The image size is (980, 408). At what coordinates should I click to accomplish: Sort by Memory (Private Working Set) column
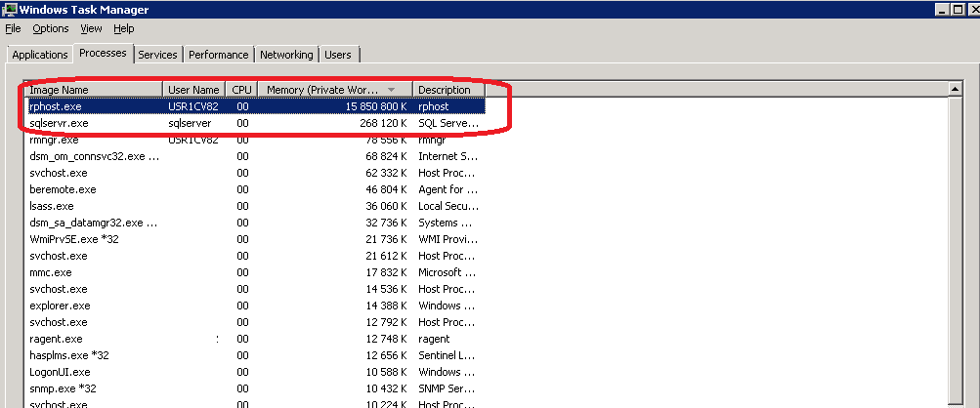coord(336,90)
